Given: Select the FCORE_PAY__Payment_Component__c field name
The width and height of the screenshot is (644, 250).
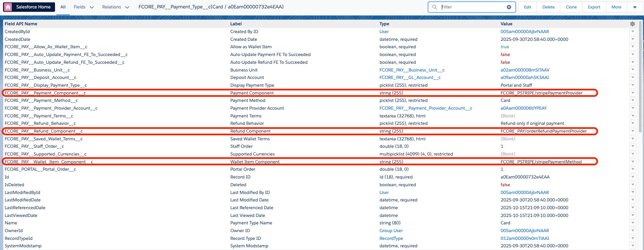Looking at the screenshot, I should (x=45, y=93).
